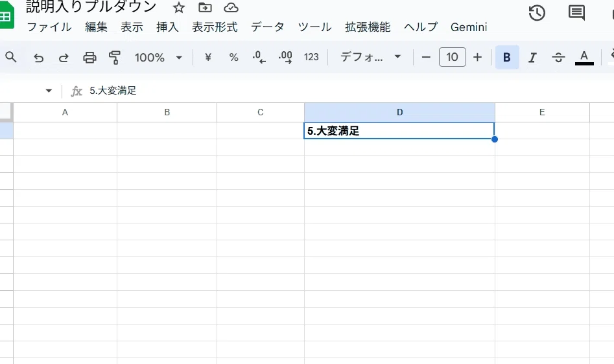Star the document title
This screenshot has width=614, height=364.
179,7
